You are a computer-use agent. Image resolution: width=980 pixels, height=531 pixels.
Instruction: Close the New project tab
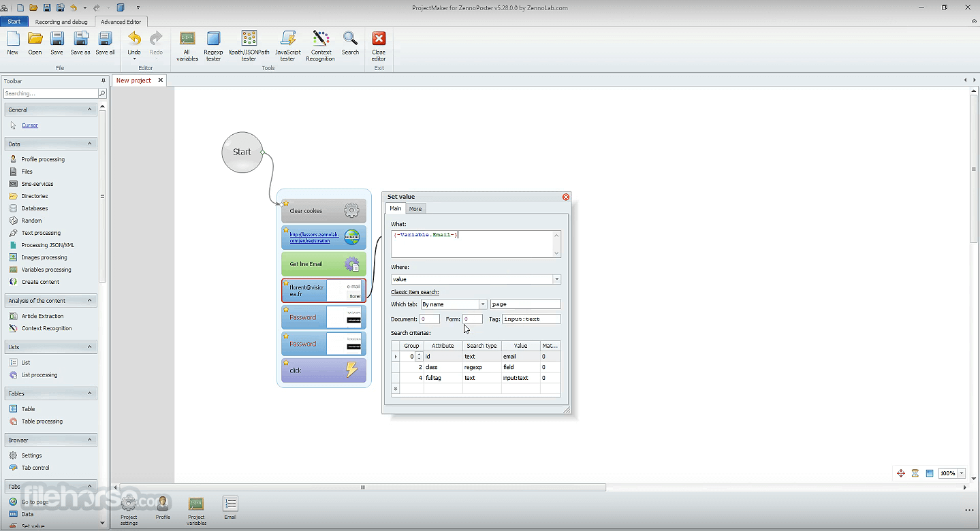161,80
